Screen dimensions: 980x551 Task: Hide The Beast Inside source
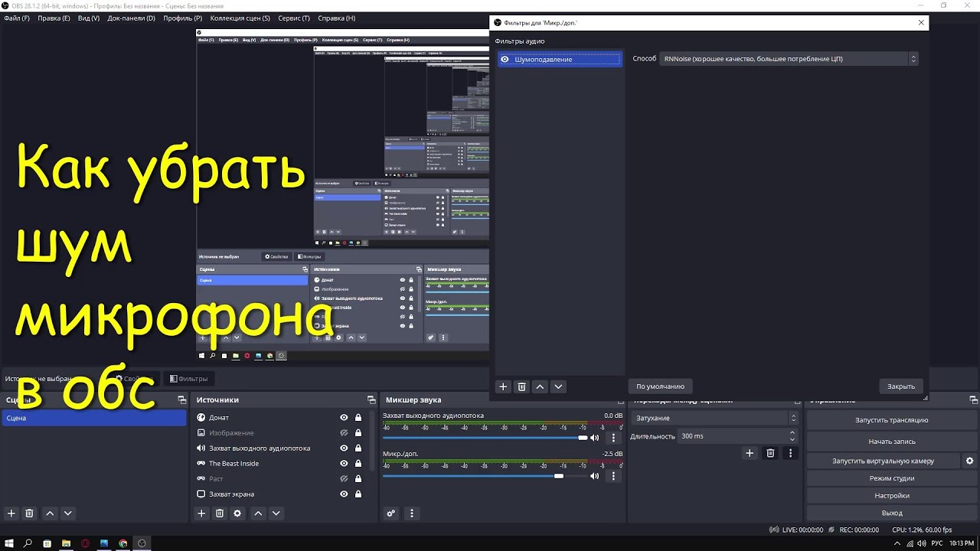344,463
